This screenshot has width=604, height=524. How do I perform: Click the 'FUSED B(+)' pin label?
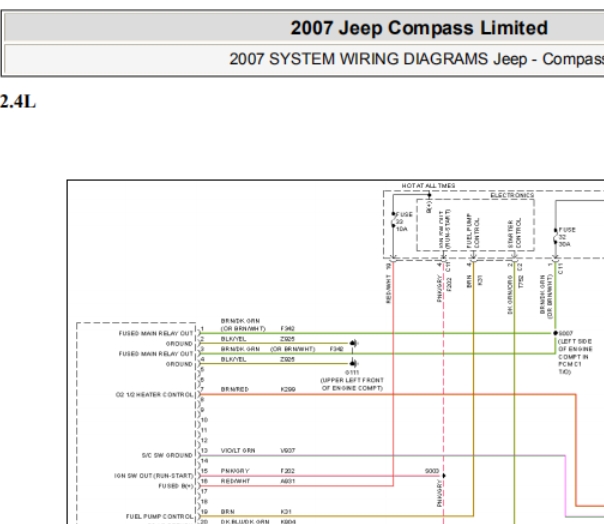click(x=176, y=486)
